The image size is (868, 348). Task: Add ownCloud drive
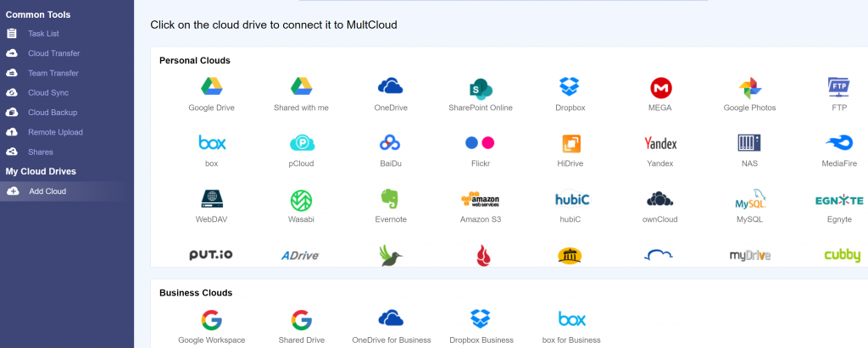(x=659, y=199)
